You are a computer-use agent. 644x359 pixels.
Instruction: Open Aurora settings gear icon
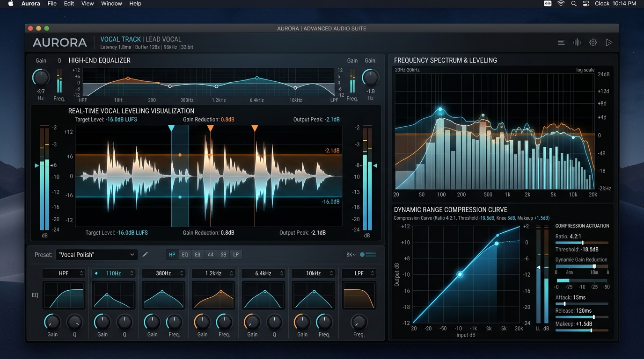coord(593,43)
